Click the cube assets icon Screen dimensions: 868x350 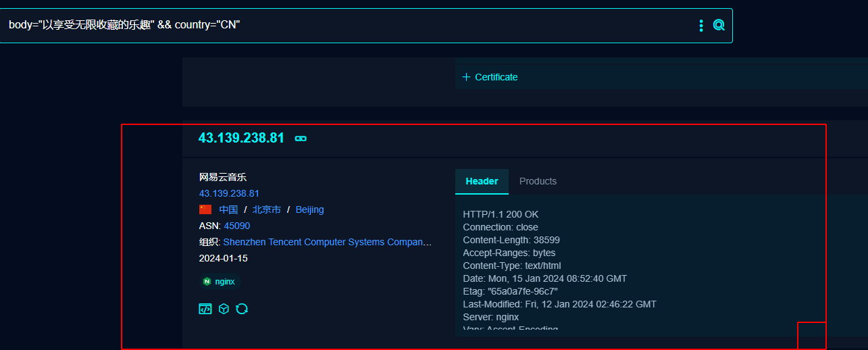224,309
